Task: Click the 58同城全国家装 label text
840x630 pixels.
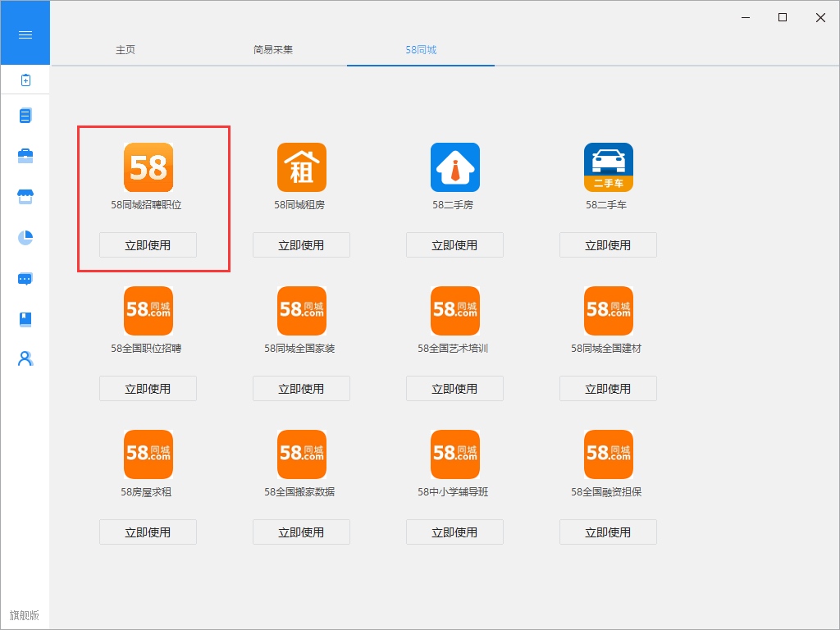Action: click(299, 348)
